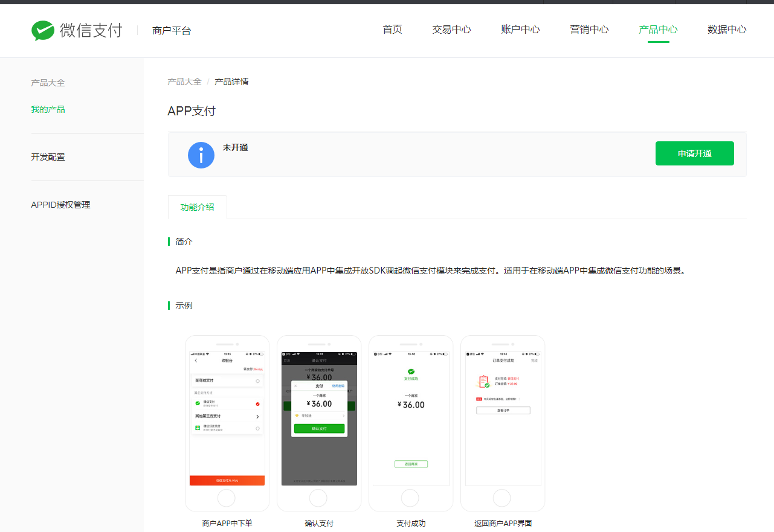774x532 pixels.
Task: Click the APP支付 description paragraph
Action: point(431,271)
